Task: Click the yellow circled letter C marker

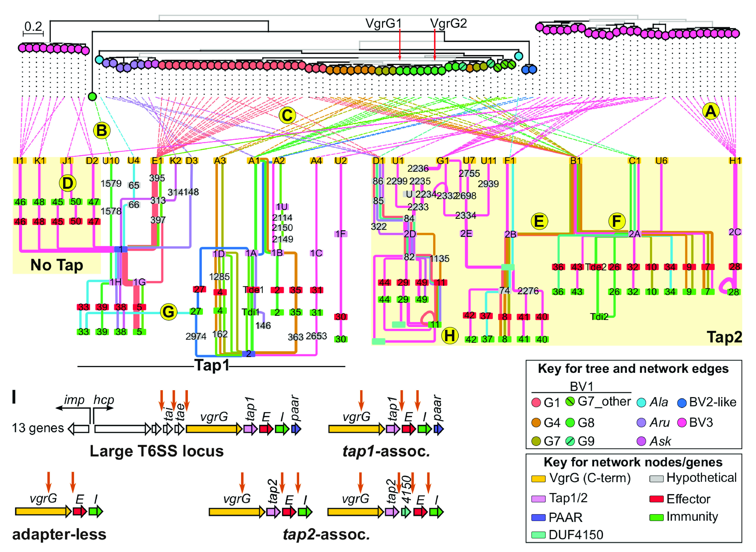Action: click(287, 115)
